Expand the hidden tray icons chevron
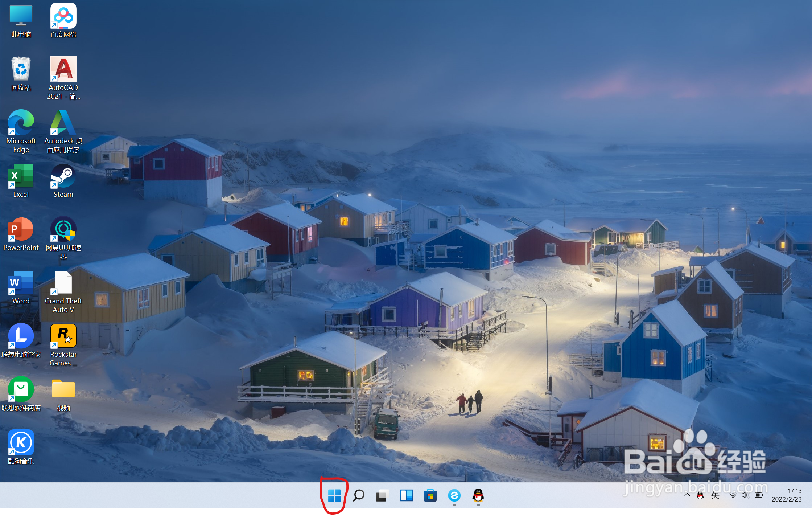812x515 pixels. (x=687, y=495)
